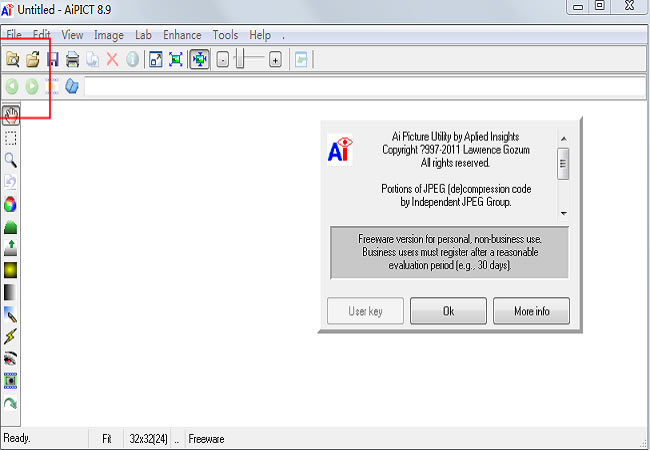Adjust the zoom slider handle
The image size is (650, 450).
[240, 58]
